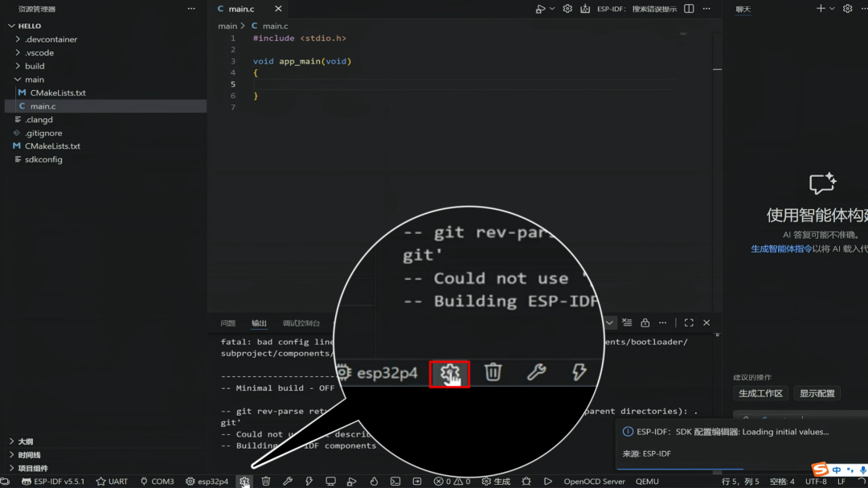Click OpenOCD Server in status bar

[594, 482]
